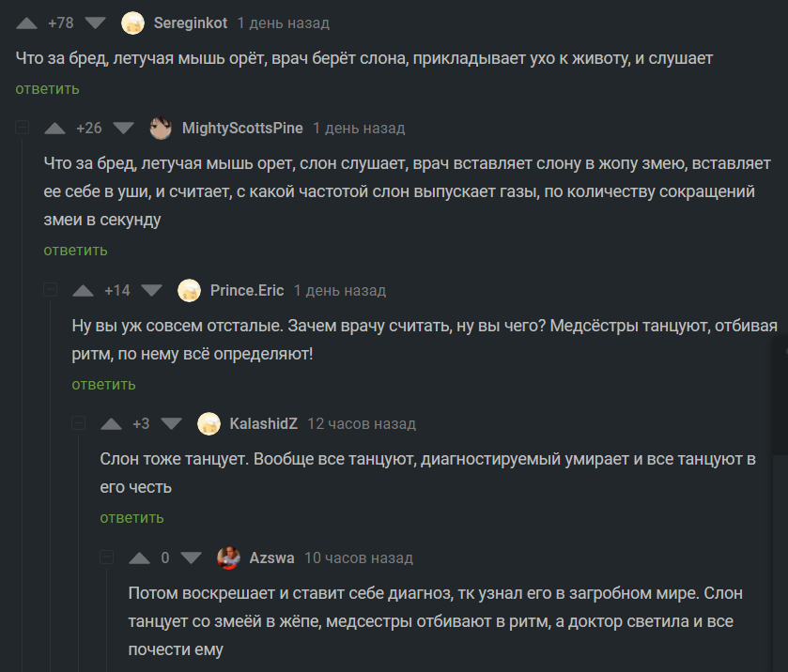Downvote Azswa's comment
Viewport: 788px width, 672px height.
pos(192,557)
